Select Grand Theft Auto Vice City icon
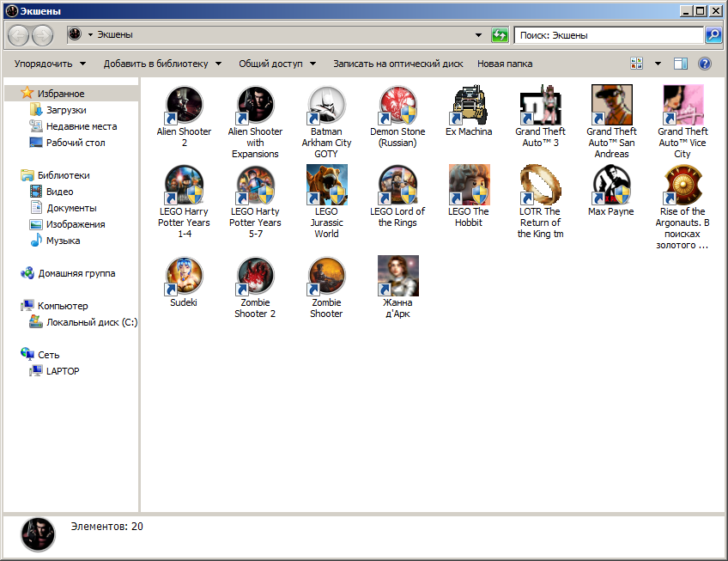The image size is (728, 561). click(682, 106)
